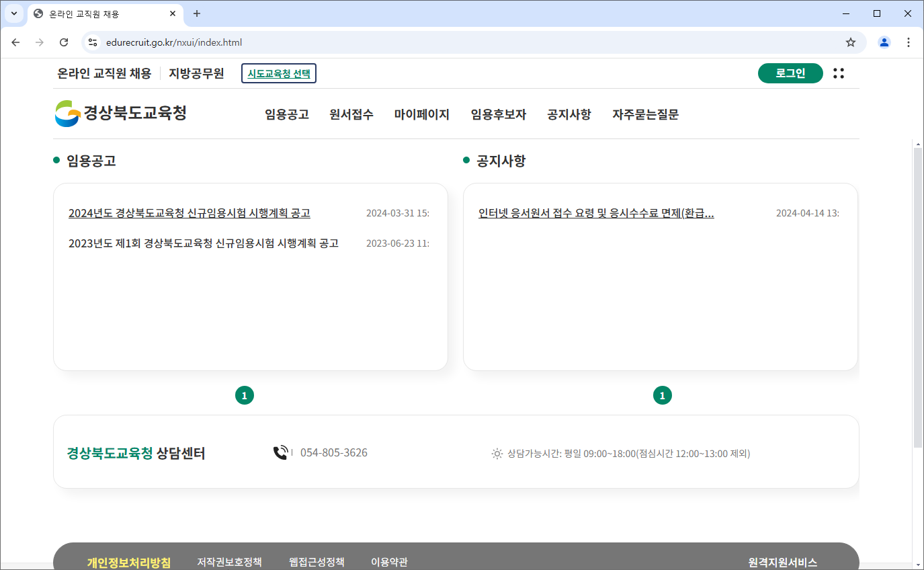
Task: Select 지방공무원 header link
Action: point(196,73)
